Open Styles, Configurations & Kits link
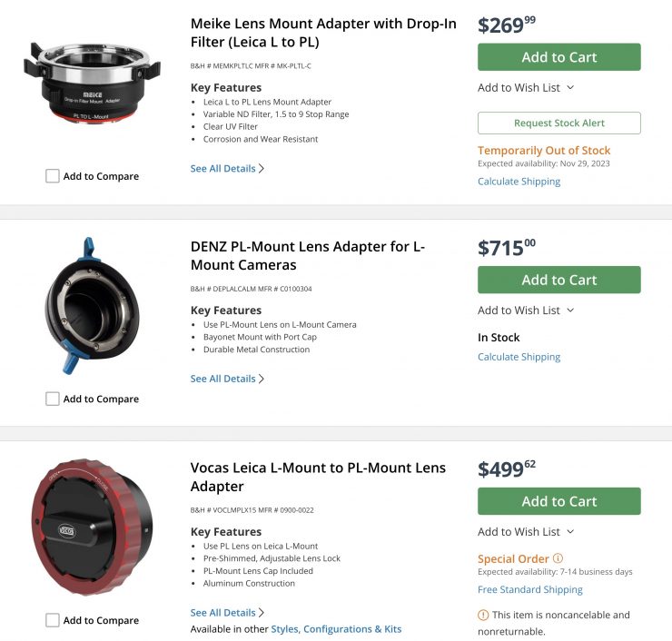Image resolution: width=672 pixels, height=641 pixels. pyautogui.click(x=352, y=629)
